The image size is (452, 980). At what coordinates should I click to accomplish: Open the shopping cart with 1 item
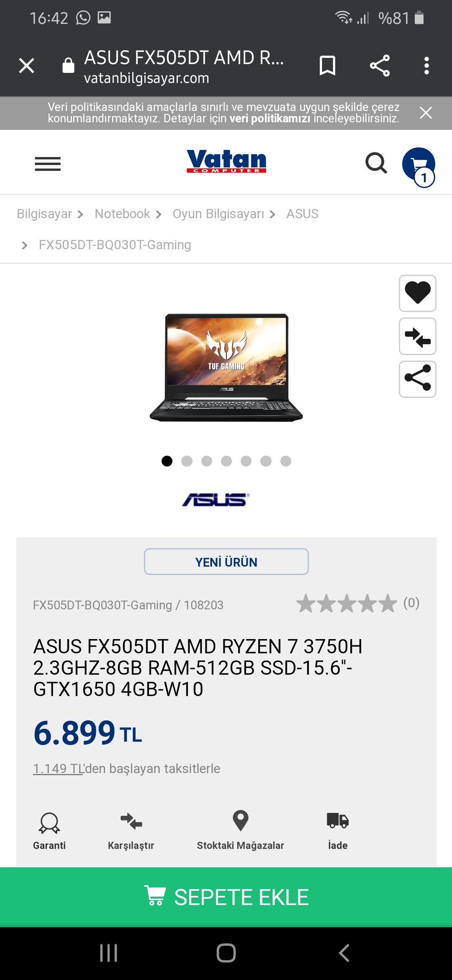[419, 166]
